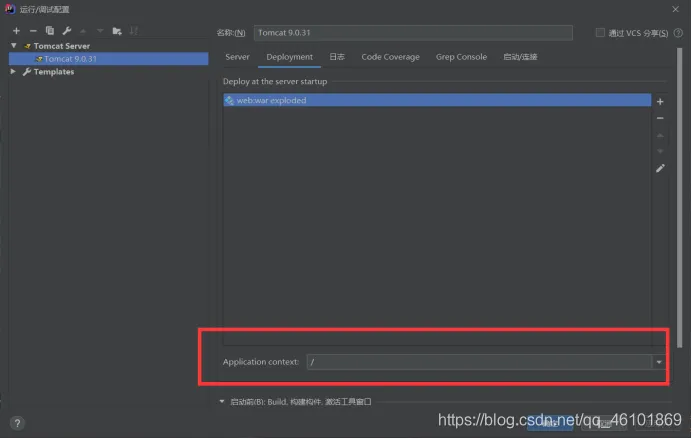Move configuration up in left toolbar

(x=83, y=31)
